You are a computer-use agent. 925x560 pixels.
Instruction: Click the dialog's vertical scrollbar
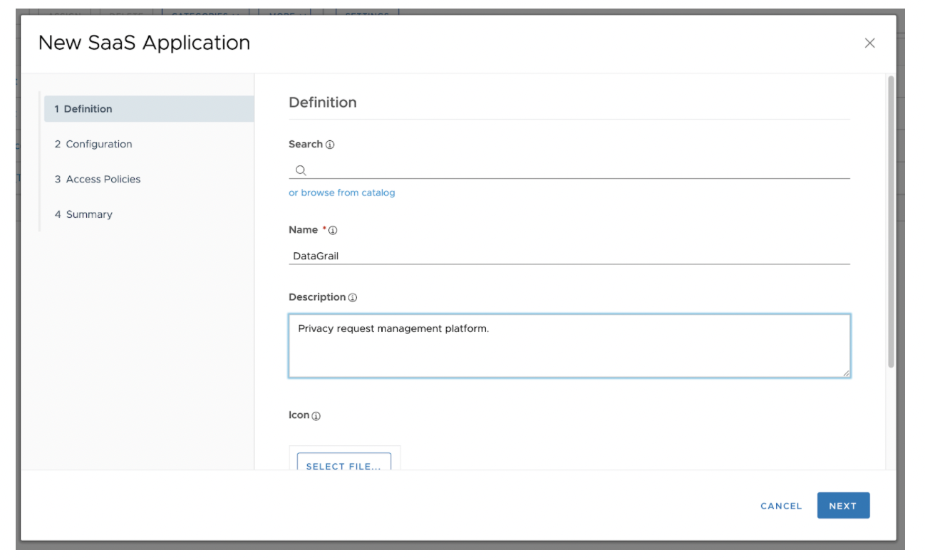(891, 222)
